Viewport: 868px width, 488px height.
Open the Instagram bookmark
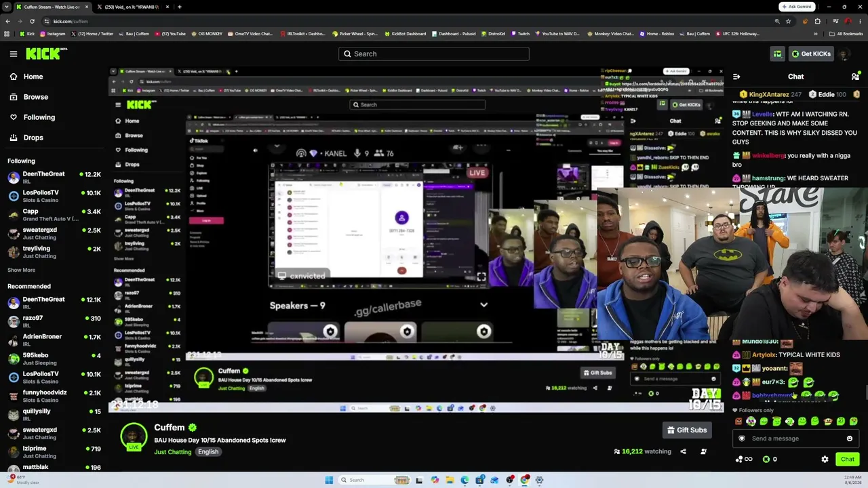(x=52, y=34)
